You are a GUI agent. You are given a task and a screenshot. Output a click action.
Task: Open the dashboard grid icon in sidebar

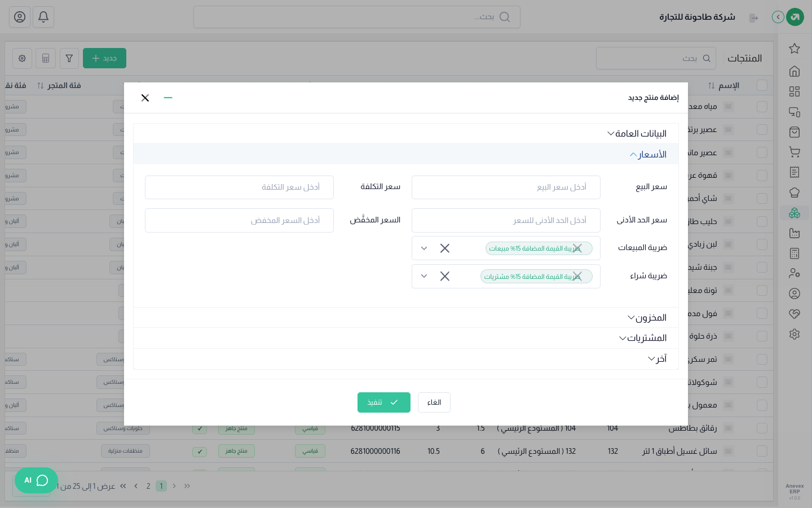coord(795,91)
